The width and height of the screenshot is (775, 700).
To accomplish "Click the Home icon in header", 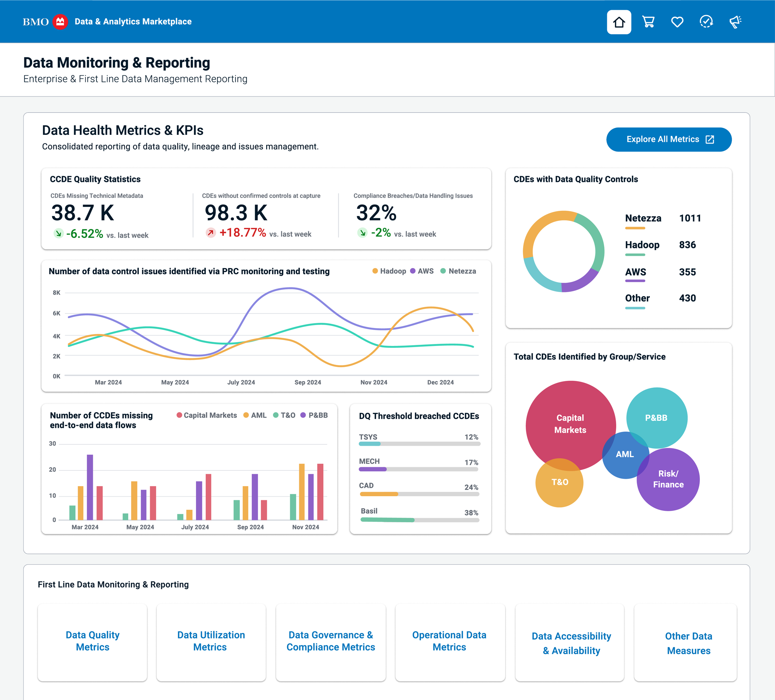I will (x=619, y=22).
